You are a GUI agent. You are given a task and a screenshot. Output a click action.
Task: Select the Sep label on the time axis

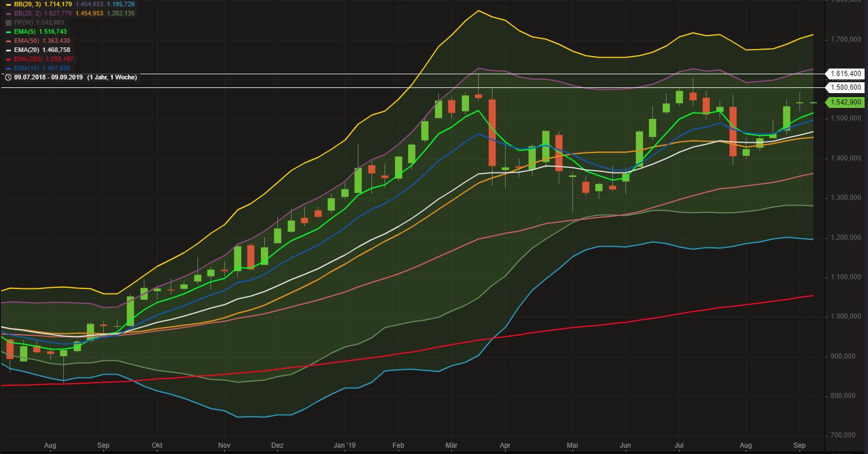[800, 445]
